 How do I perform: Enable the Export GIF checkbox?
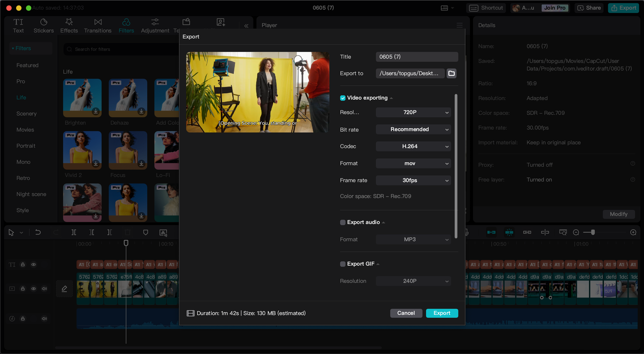(343, 264)
